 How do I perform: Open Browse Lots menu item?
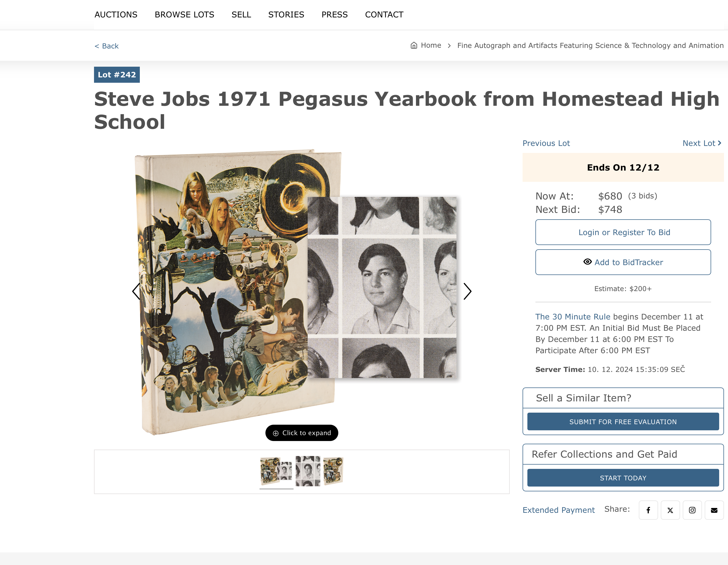[184, 15]
